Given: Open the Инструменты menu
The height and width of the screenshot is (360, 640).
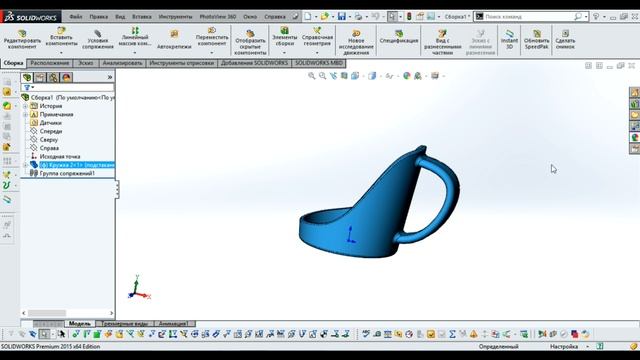Looking at the screenshot, I should pyautogui.click(x=175, y=17).
